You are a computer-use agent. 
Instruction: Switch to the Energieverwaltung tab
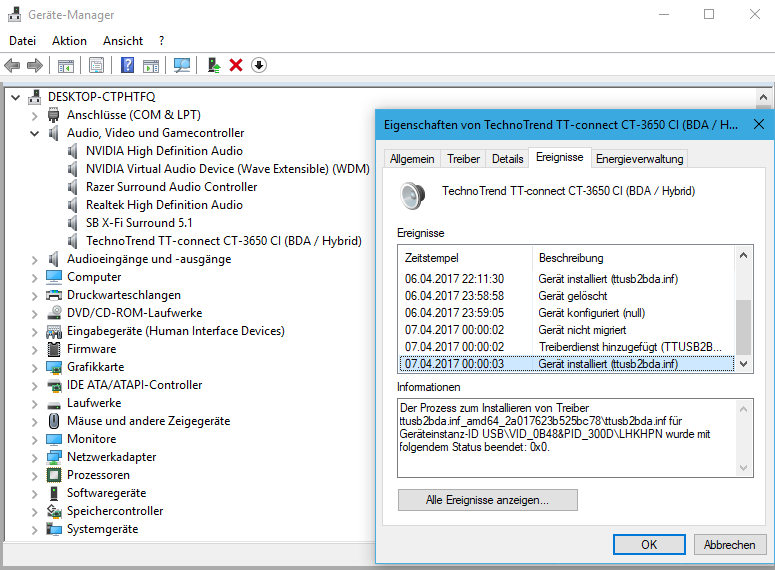(x=640, y=159)
